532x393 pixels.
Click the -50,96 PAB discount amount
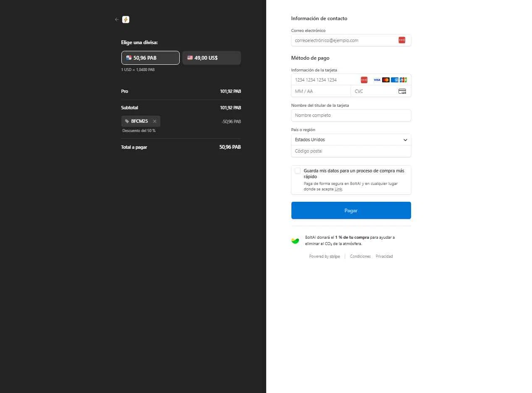[231, 122]
